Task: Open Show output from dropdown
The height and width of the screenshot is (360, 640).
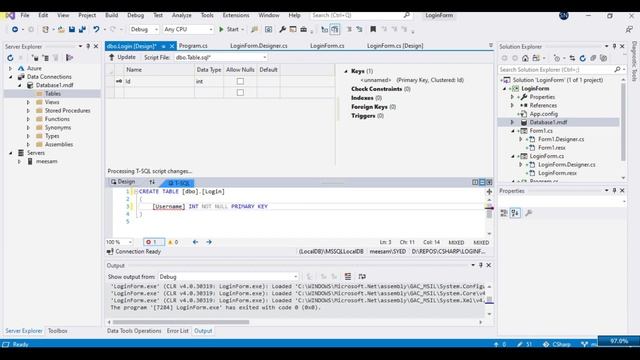Action: pyautogui.click(x=229, y=277)
